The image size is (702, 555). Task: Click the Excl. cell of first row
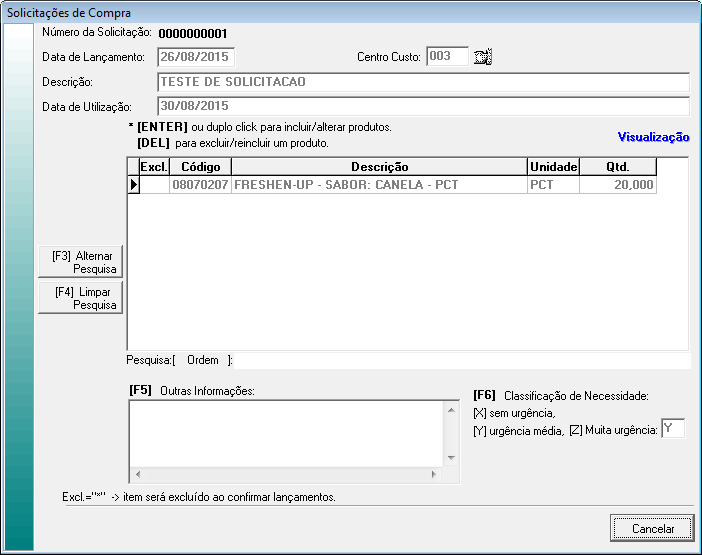coord(154,185)
